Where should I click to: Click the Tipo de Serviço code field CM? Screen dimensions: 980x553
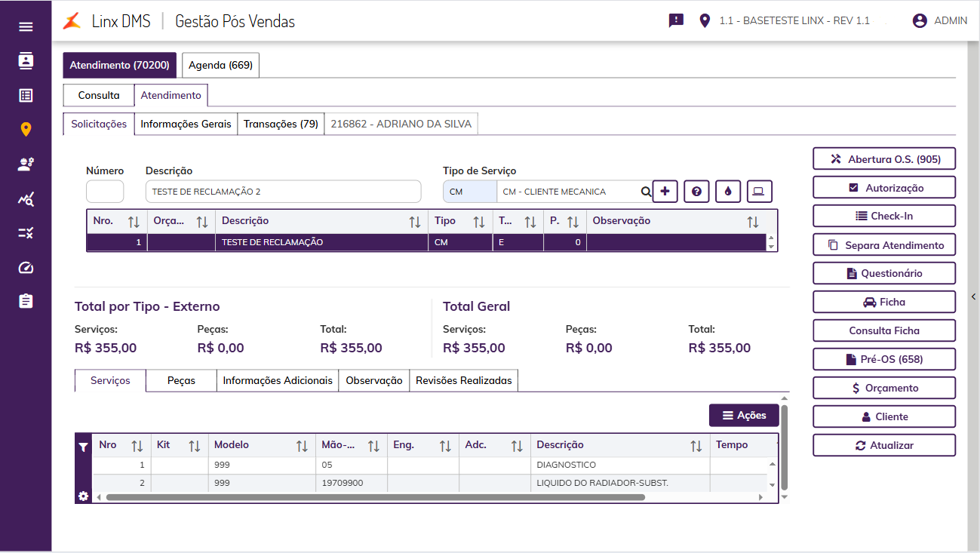tap(470, 192)
